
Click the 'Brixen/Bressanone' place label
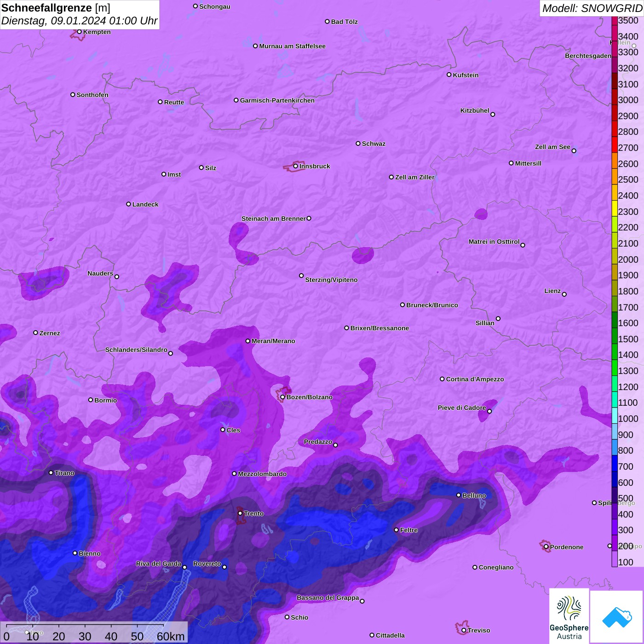[379, 328]
